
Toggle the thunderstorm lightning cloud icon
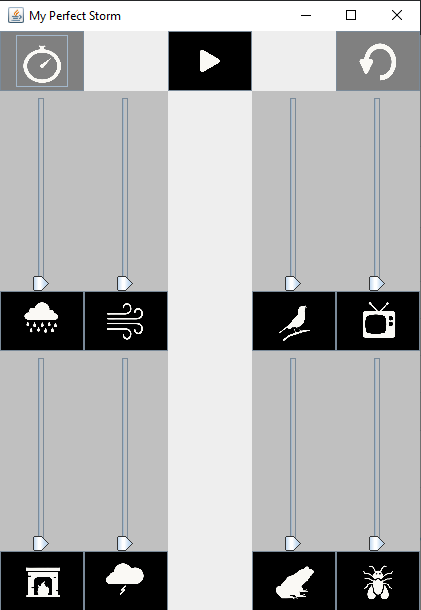126,581
